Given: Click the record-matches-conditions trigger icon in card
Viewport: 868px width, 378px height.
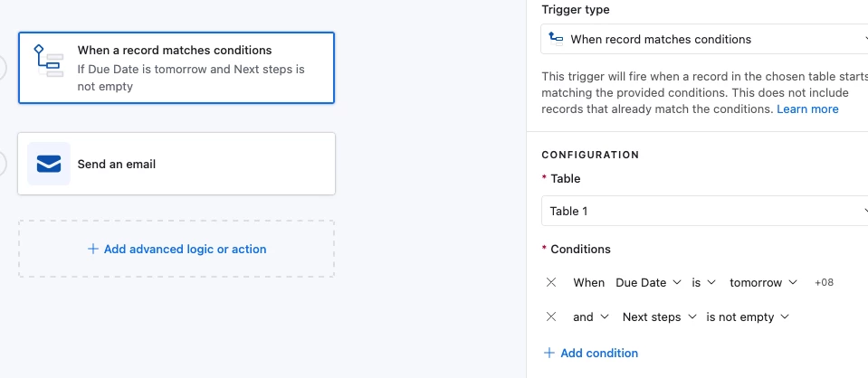Looking at the screenshot, I should [49, 61].
